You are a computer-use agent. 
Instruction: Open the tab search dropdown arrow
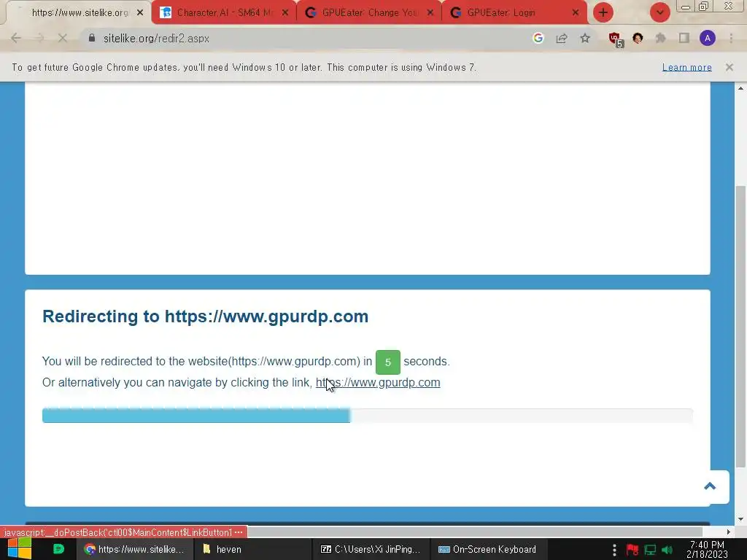[x=660, y=12]
